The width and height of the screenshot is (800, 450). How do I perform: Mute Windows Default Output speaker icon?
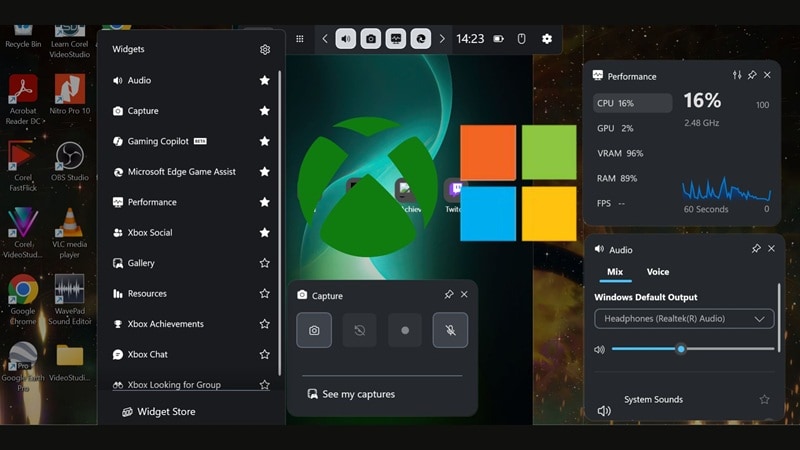[x=599, y=349]
